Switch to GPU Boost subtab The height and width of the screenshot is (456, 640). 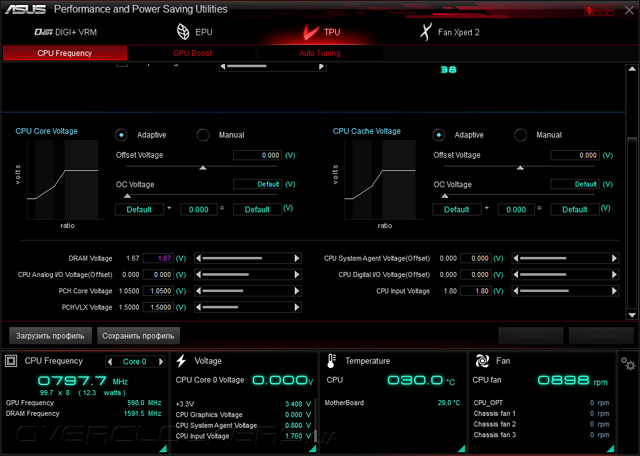[192, 53]
